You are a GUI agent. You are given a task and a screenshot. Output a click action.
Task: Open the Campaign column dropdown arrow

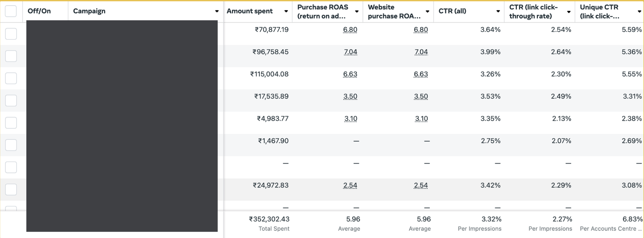point(217,11)
